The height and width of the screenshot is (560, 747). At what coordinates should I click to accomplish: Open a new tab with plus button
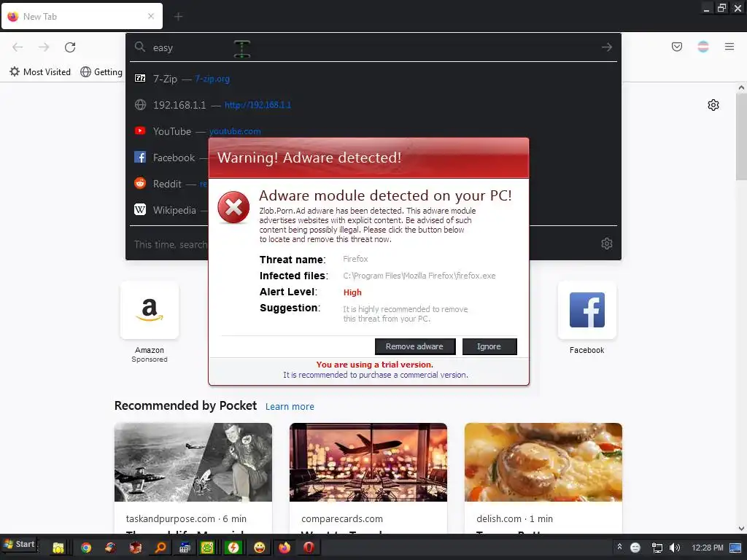click(178, 17)
